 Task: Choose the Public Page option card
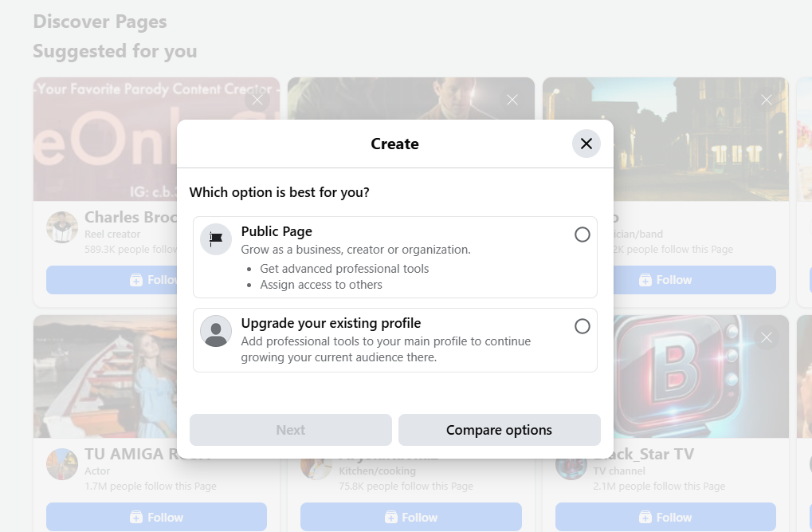click(394, 257)
